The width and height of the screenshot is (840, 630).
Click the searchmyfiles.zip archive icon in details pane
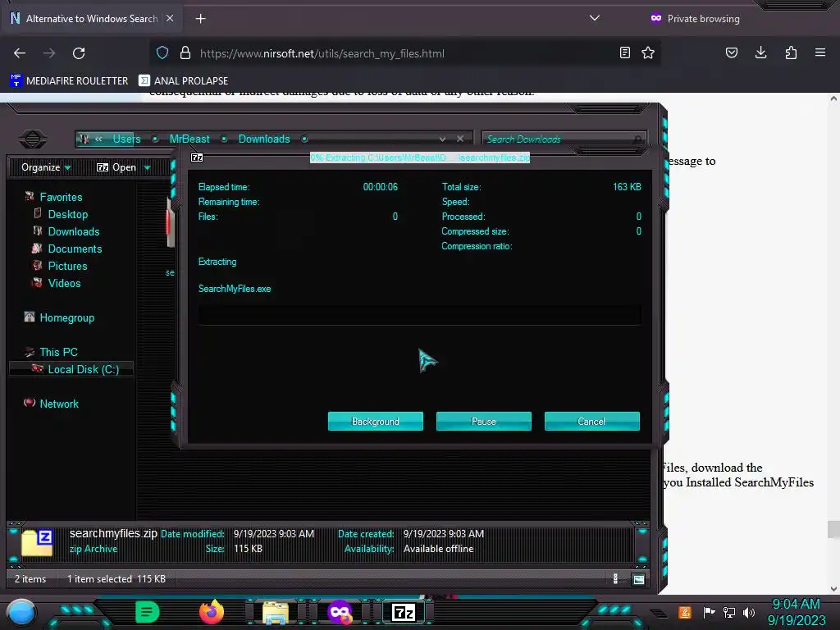(x=37, y=541)
